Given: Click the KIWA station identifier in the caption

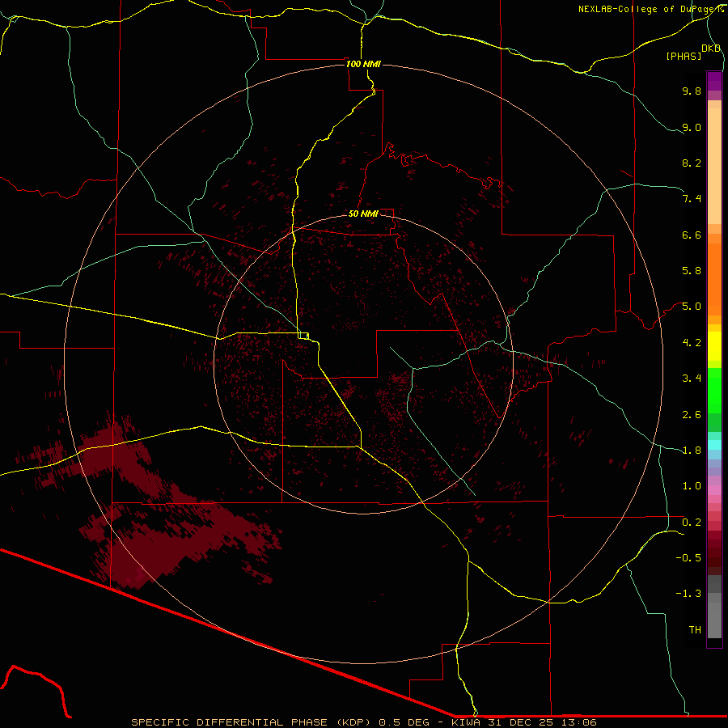Looking at the screenshot, I should point(466,722).
